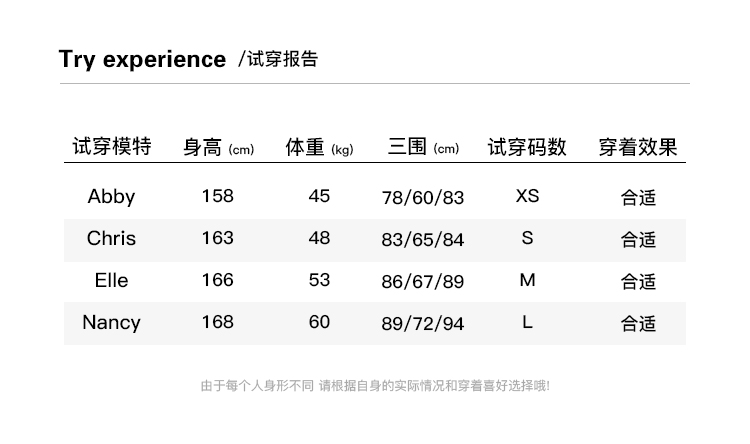
Task: Click Abby's 78/60/83 measurements
Action: [423, 197]
